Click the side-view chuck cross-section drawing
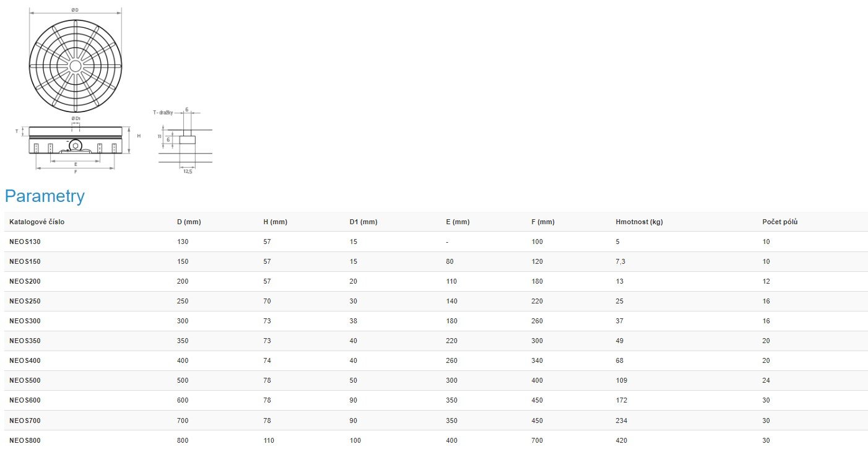Screen dimensions: 868x449 [x=76, y=141]
